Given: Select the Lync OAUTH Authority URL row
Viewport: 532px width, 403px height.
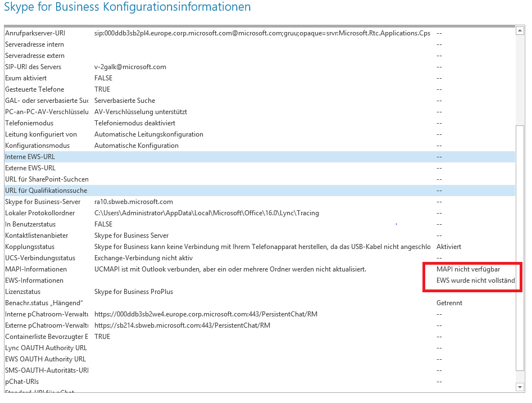Looking at the screenshot, I should pos(260,348).
